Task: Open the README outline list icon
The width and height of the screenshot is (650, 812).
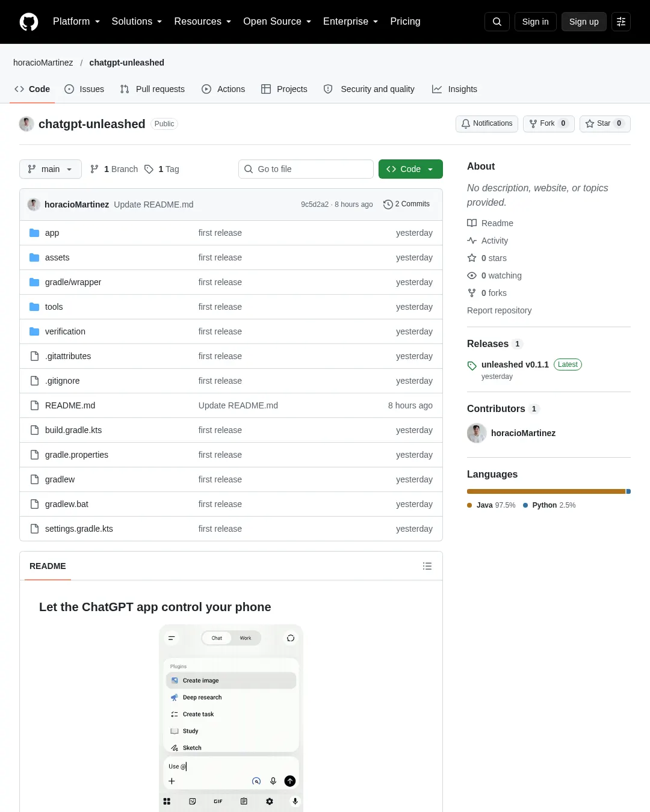Action: (427, 566)
